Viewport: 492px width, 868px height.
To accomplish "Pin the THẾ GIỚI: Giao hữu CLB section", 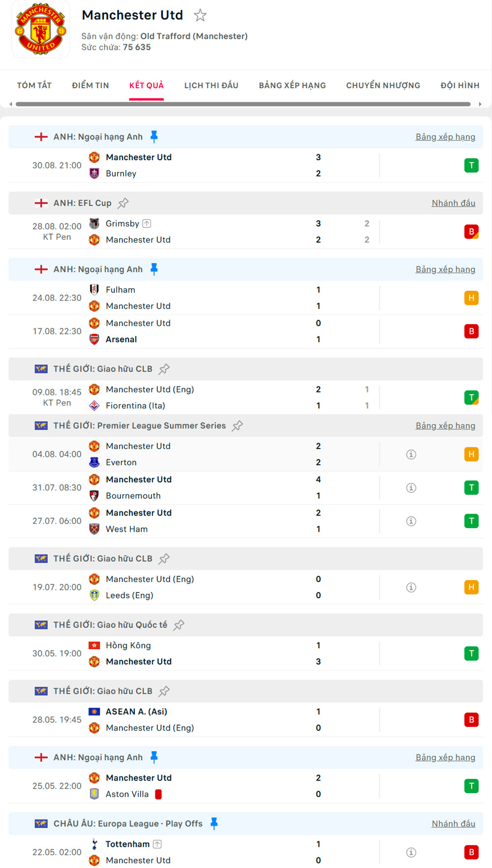I will (x=164, y=368).
